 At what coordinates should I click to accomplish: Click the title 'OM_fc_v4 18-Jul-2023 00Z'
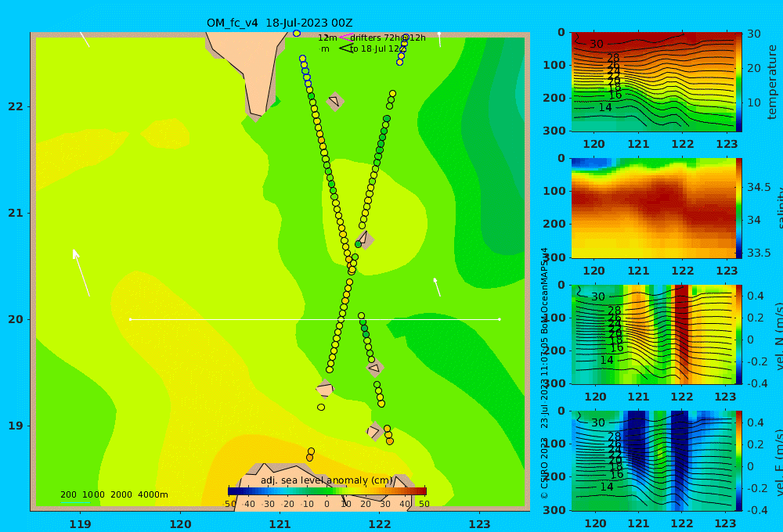pos(280,23)
